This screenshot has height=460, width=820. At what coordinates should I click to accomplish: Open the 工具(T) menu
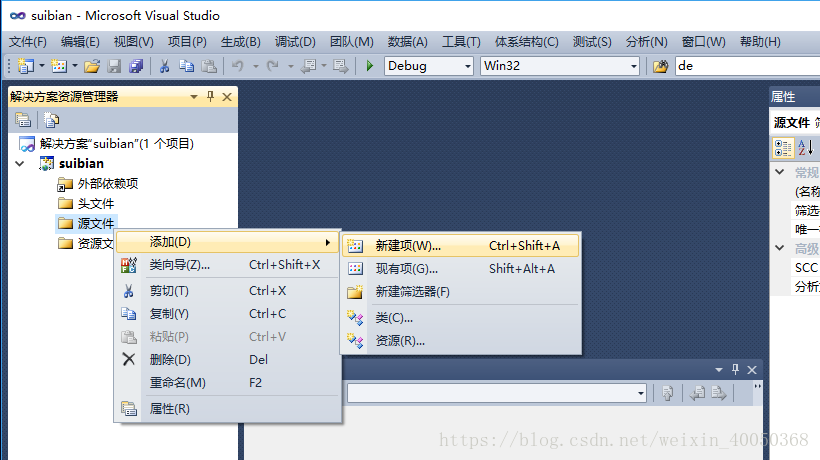click(x=461, y=42)
